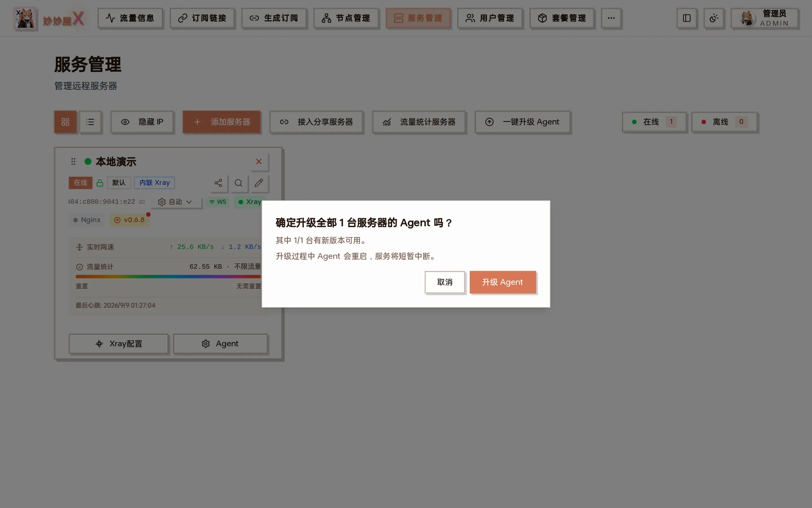
Task: Delete 本地演示 server with red X
Action: pyautogui.click(x=259, y=162)
